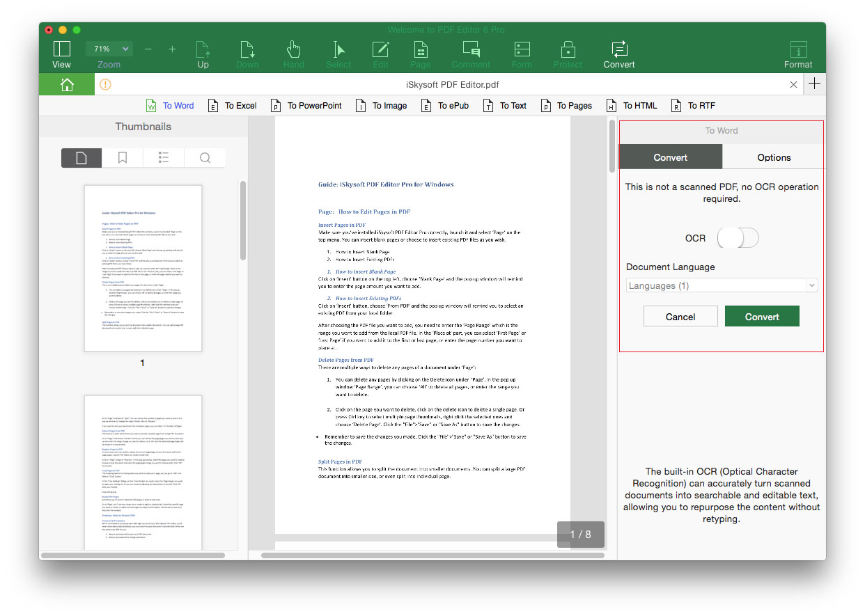
Task: Choose To Word conversion
Action: (170, 106)
